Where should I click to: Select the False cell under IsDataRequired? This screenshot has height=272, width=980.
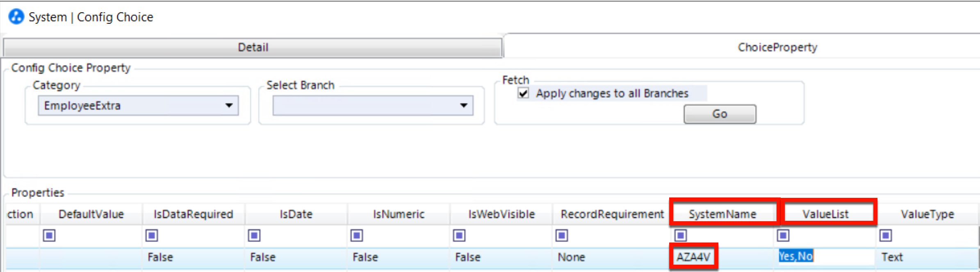click(x=194, y=257)
